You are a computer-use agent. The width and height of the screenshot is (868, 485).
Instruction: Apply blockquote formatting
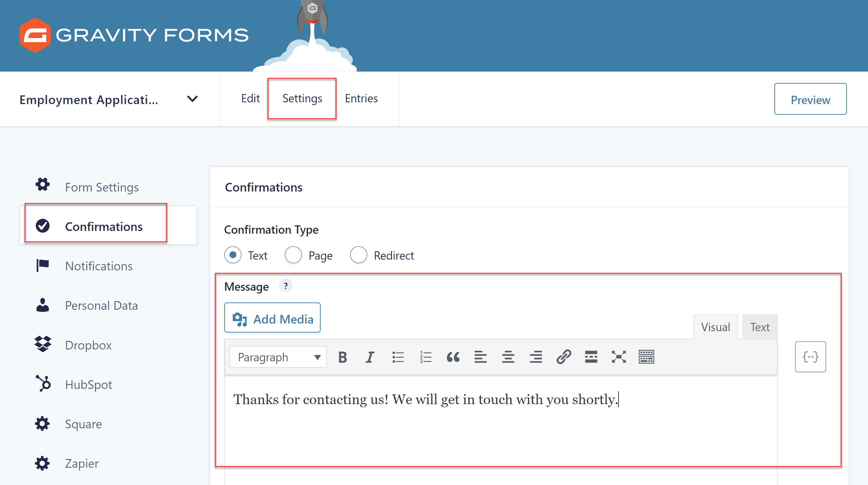point(453,357)
